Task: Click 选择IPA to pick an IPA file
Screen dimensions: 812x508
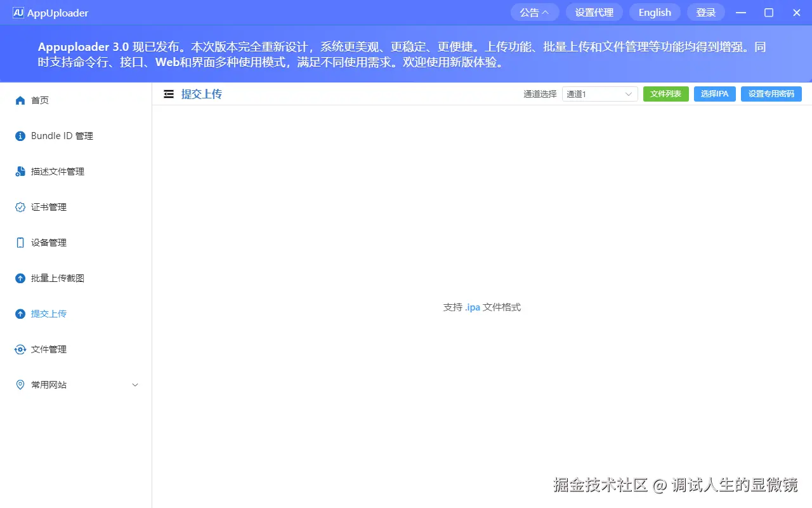Action: [x=714, y=93]
